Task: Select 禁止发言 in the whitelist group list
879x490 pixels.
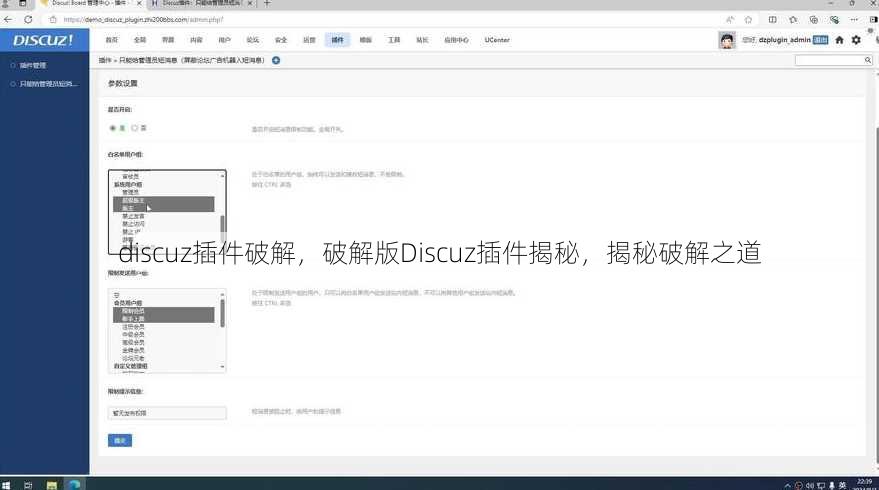Action: pyautogui.click(x=133, y=216)
